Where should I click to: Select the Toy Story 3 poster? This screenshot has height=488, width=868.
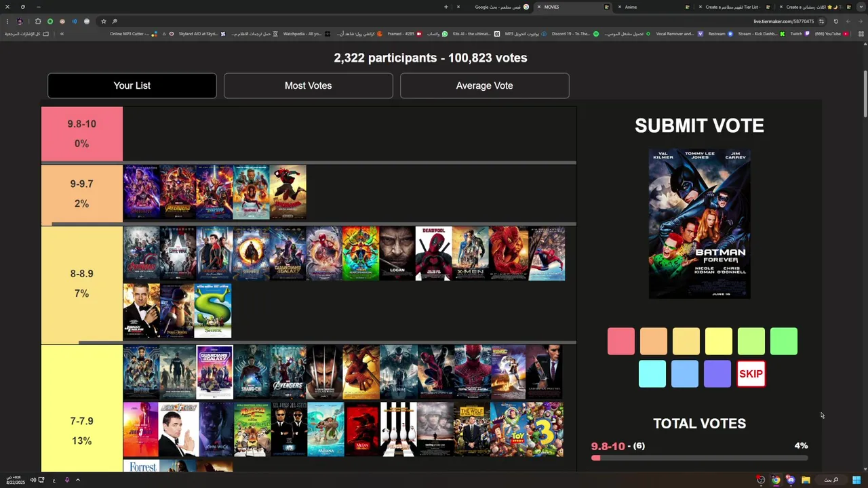[x=545, y=430]
